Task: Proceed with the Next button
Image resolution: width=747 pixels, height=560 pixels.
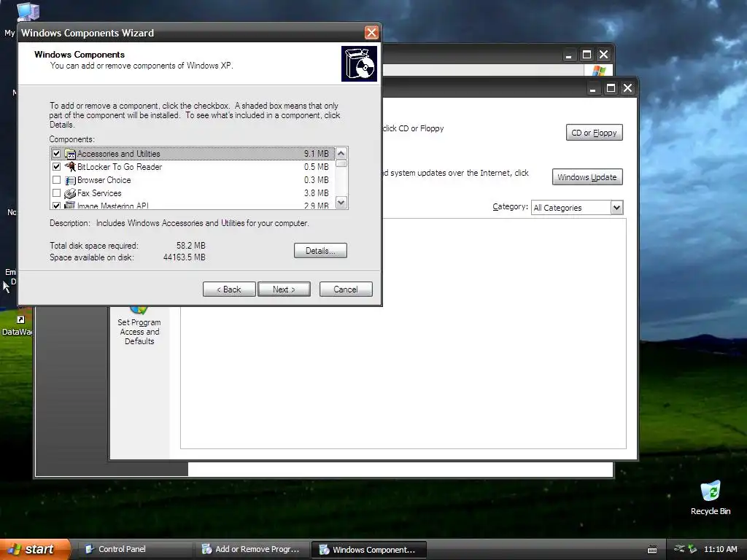Action: point(284,289)
